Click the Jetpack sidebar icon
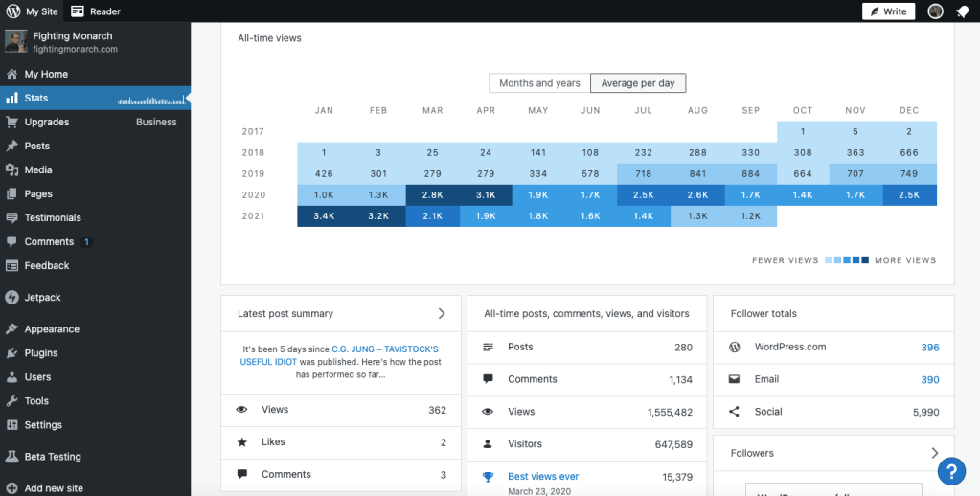 (12, 298)
